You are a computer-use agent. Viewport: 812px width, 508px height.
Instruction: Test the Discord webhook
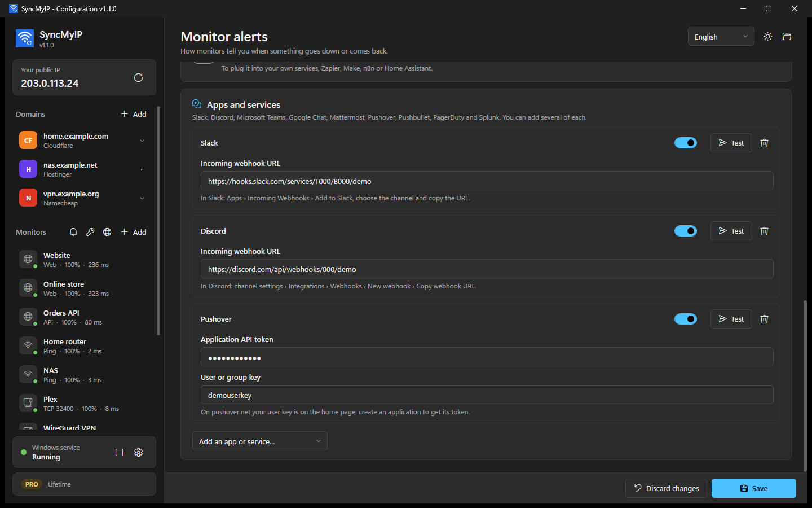click(x=731, y=231)
